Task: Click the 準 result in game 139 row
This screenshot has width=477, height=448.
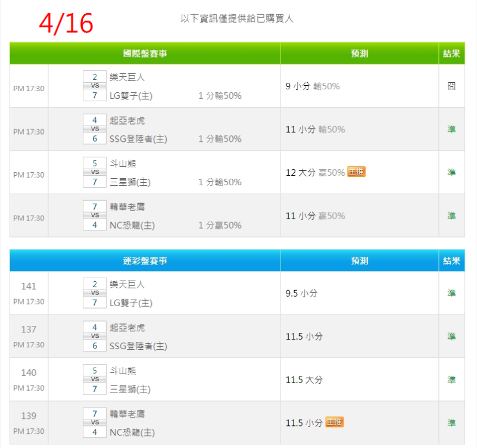Action: [x=451, y=423]
